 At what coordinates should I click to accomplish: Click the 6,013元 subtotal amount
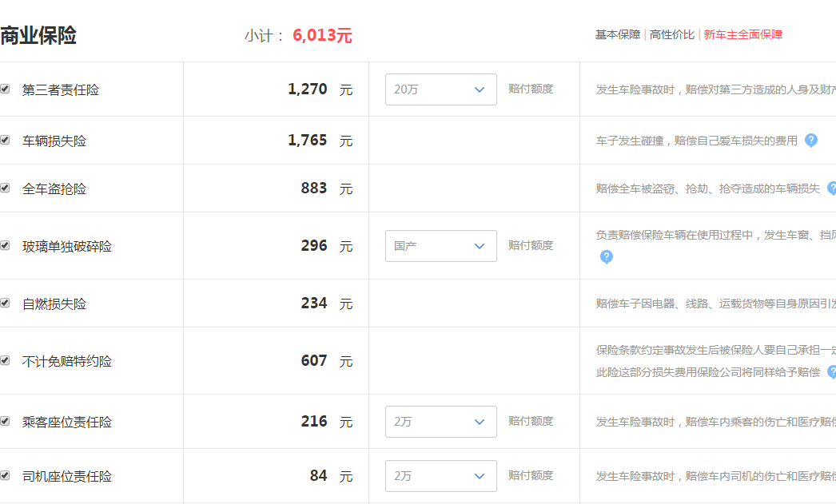click(323, 36)
